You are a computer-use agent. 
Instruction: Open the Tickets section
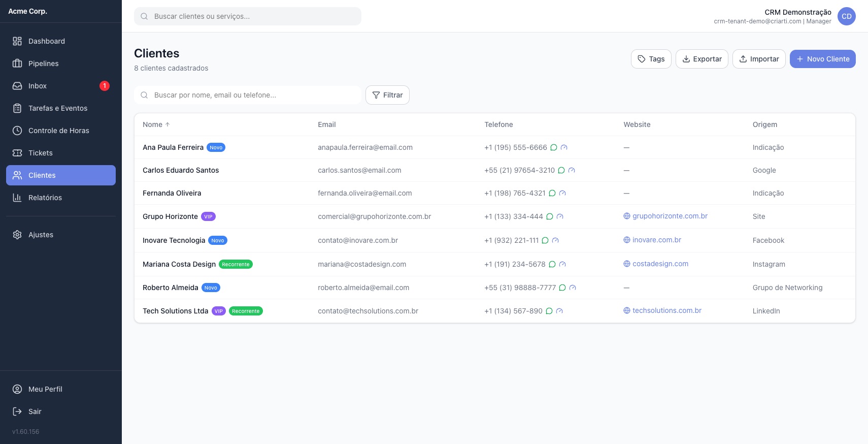[61, 153]
